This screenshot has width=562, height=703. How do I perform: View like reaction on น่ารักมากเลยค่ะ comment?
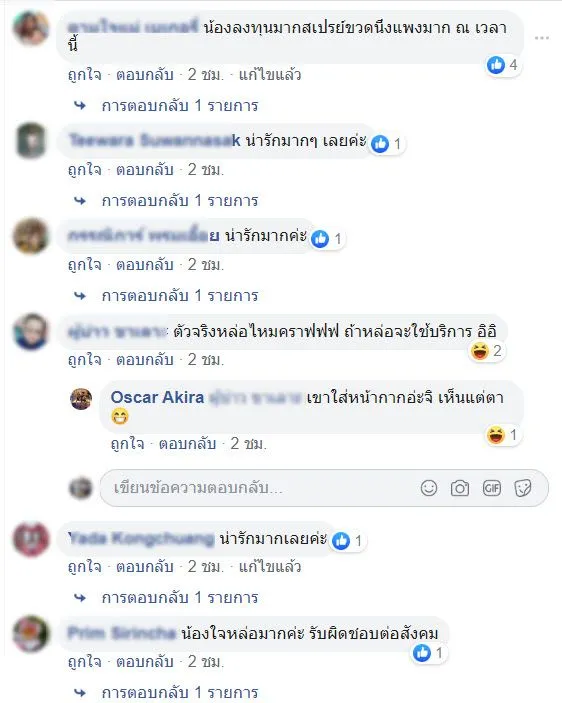[348, 541]
